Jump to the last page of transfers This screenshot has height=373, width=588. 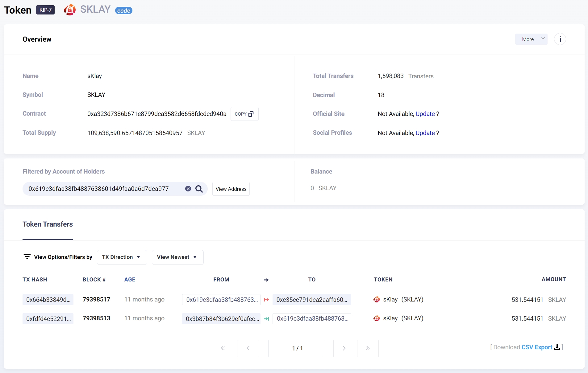point(368,348)
